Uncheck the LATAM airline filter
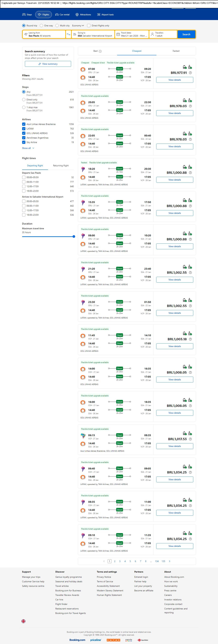This screenshot has height=644, width=218. pyautogui.click(x=24, y=129)
